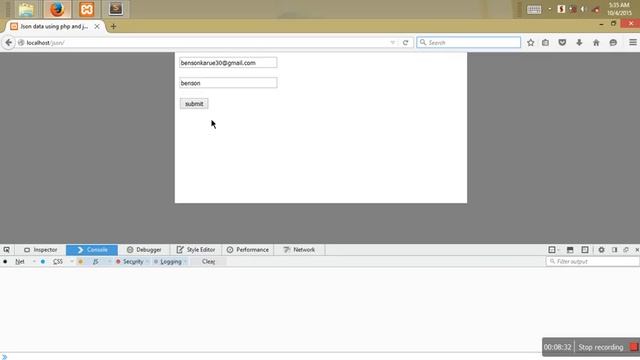This screenshot has width=640, height=360.
Task: Toggle the Logging filter in console
Action: (171, 262)
